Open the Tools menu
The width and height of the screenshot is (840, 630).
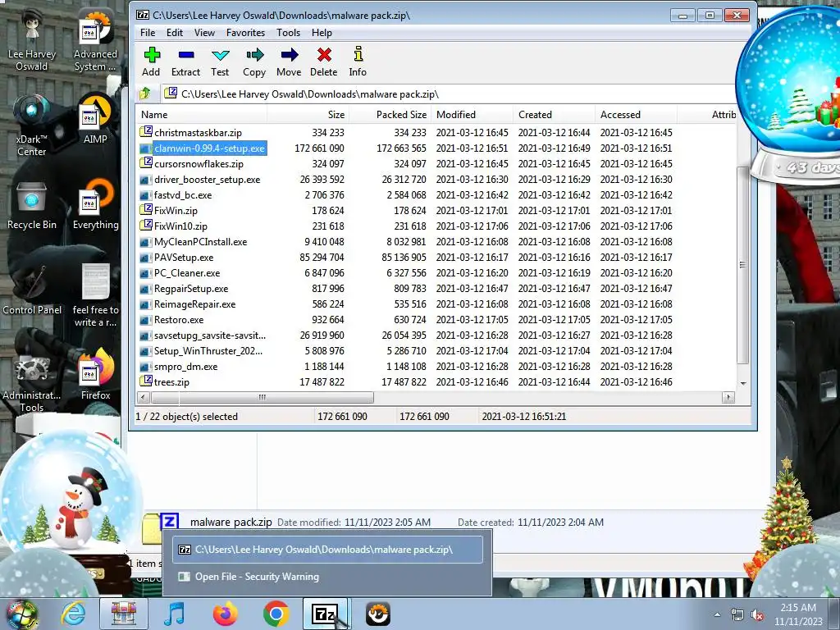[288, 33]
